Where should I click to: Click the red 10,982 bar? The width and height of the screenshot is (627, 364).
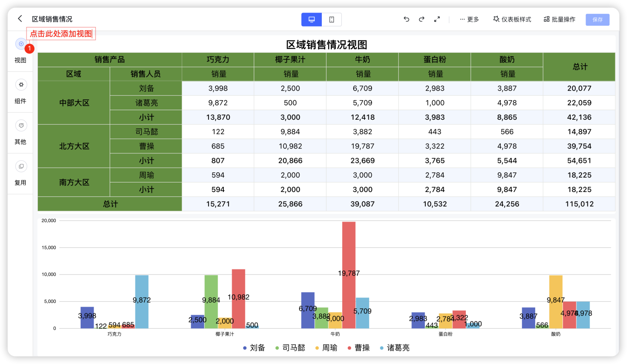pyautogui.click(x=239, y=299)
